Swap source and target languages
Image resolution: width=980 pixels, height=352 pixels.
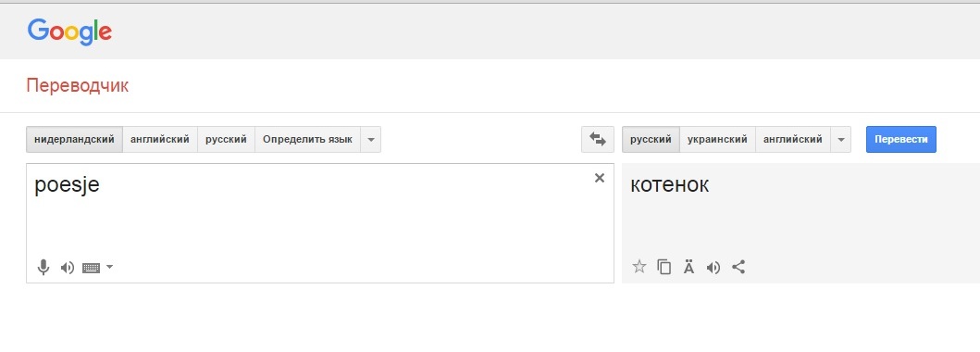(598, 140)
